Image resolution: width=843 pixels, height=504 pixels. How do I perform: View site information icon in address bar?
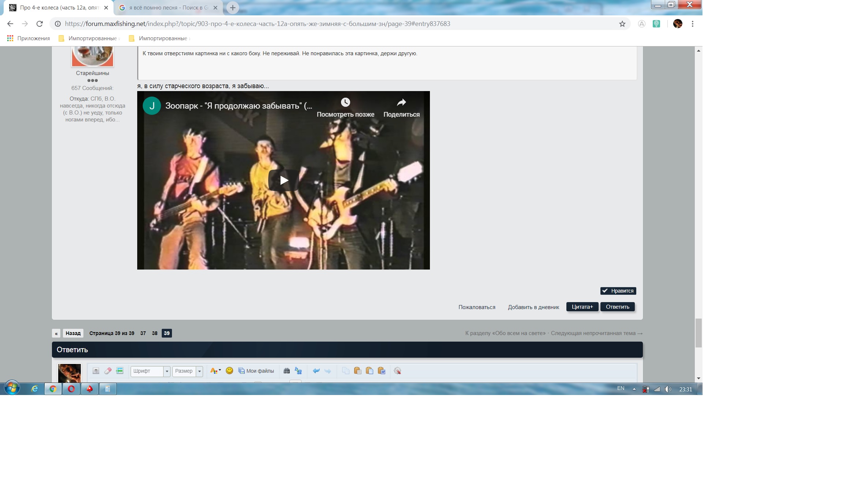(58, 24)
